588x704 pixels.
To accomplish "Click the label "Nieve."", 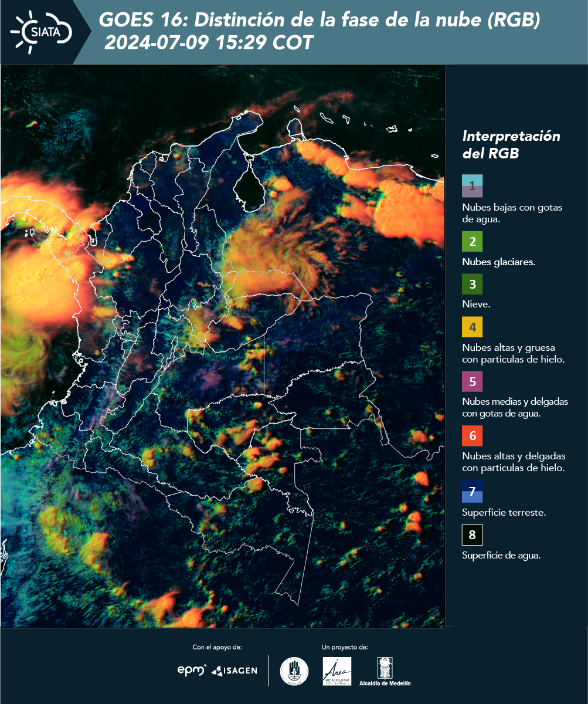I will [476, 305].
